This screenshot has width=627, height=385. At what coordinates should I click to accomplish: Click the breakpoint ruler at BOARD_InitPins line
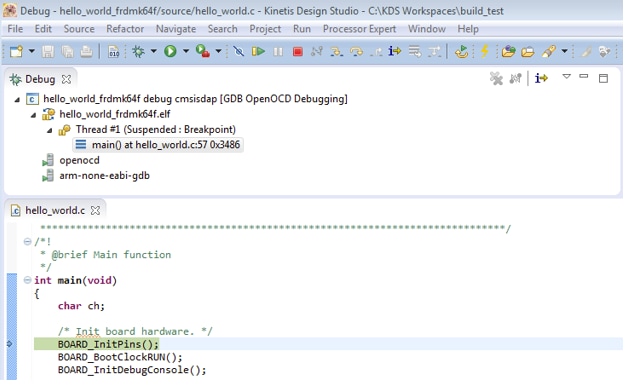11,344
